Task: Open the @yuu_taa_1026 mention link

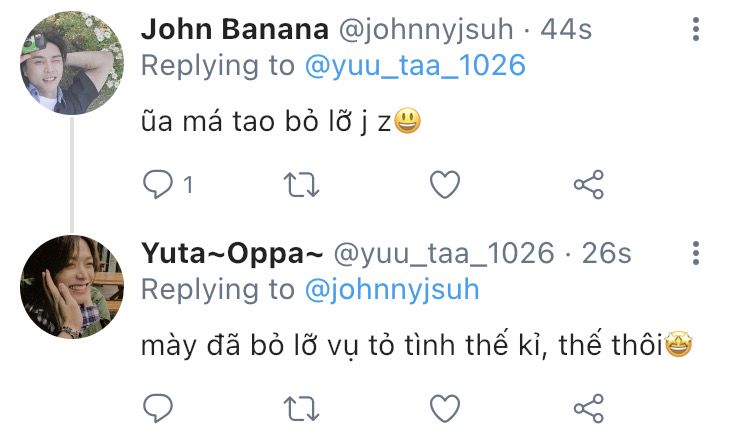Action: (415, 65)
